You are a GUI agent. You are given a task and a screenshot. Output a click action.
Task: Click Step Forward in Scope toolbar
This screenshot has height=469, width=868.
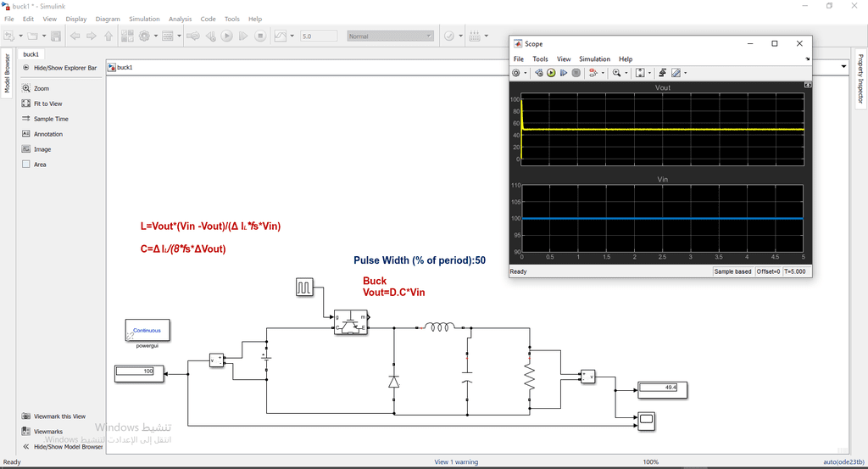tap(564, 73)
